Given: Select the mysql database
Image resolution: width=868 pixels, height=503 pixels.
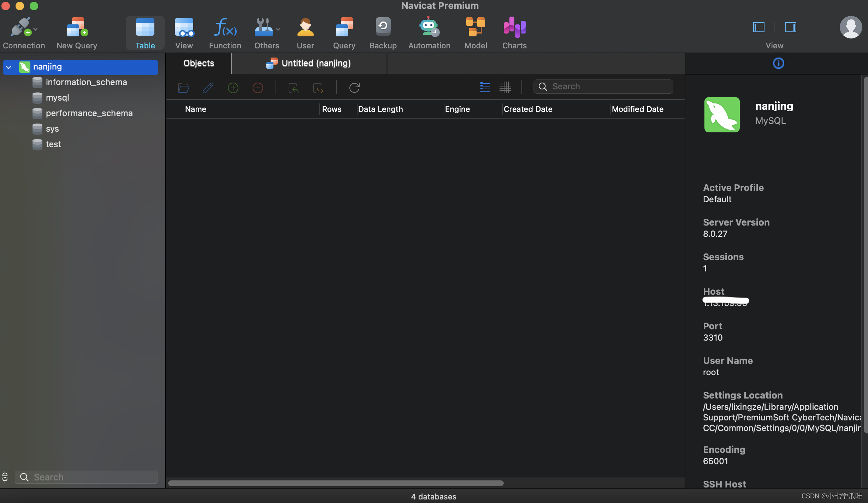Looking at the screenshot, I should click(x=57, y=98).
